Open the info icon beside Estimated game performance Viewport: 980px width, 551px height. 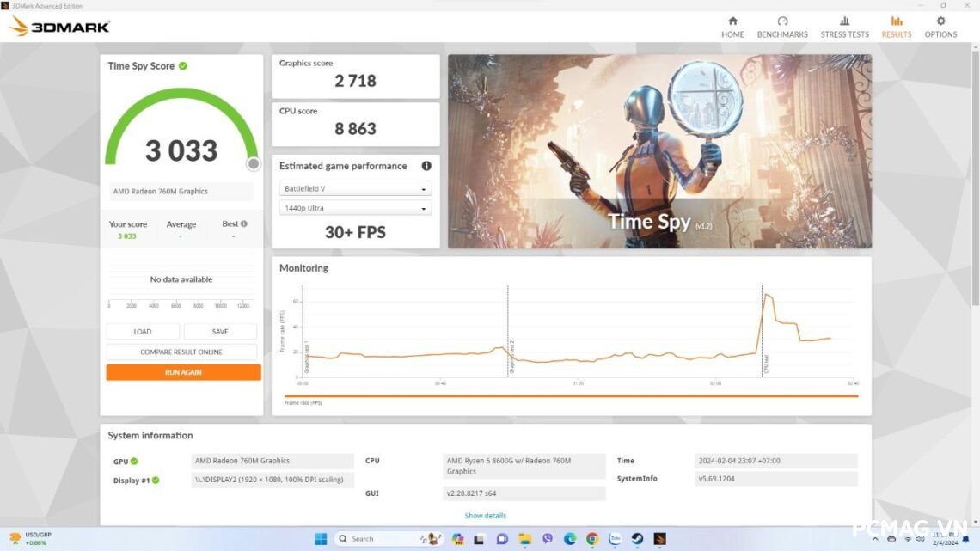[x=427, y=166]
